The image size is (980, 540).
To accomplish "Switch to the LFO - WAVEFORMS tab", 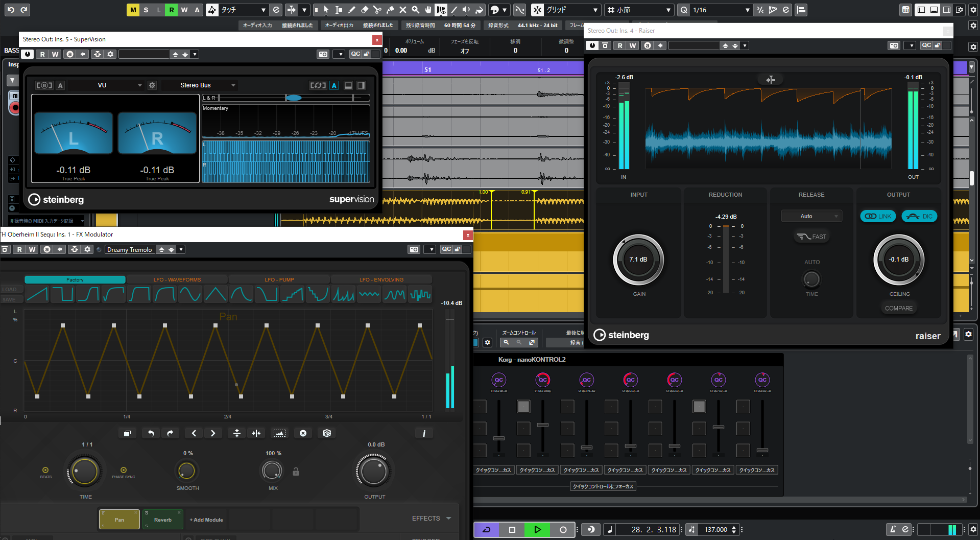I will tap(177, 279).
